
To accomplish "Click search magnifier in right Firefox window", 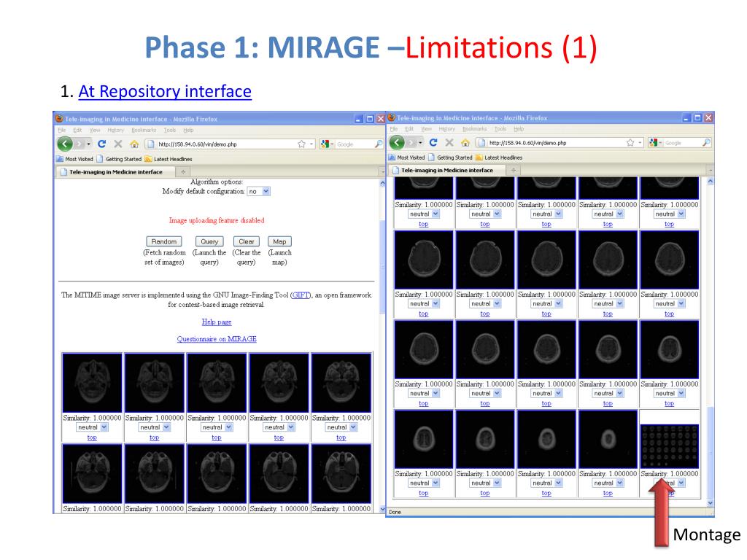I will coord(706,142).
